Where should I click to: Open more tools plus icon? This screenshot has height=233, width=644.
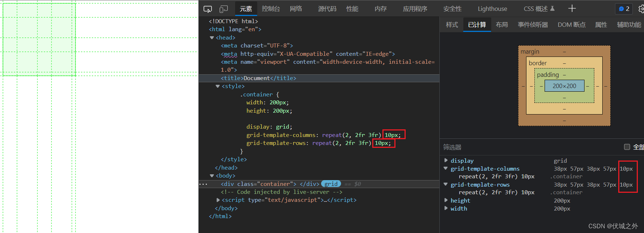click(x=572, y=8)
